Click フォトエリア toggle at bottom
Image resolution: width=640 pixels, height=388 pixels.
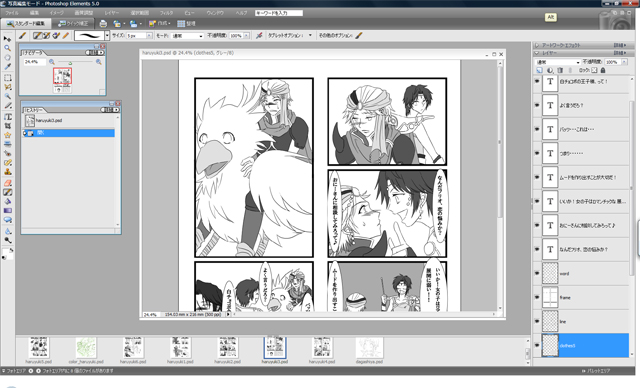click(x=14, y=371)
